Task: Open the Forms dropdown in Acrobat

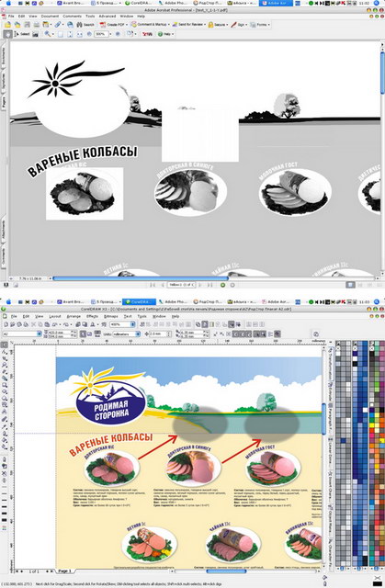Action: pyautogui.click(x=260, y=25)
